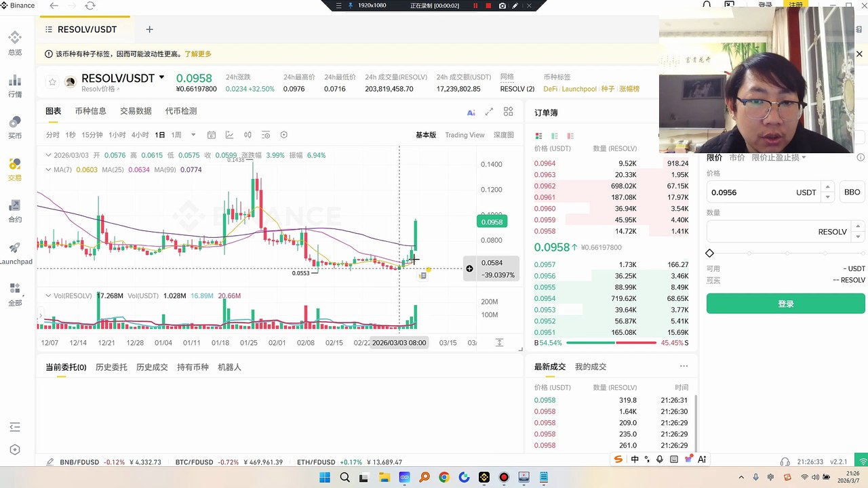Switch chart to Trading View mode
Image resolution: width=868 pixels, height=488 pixels.
(465, 135)
